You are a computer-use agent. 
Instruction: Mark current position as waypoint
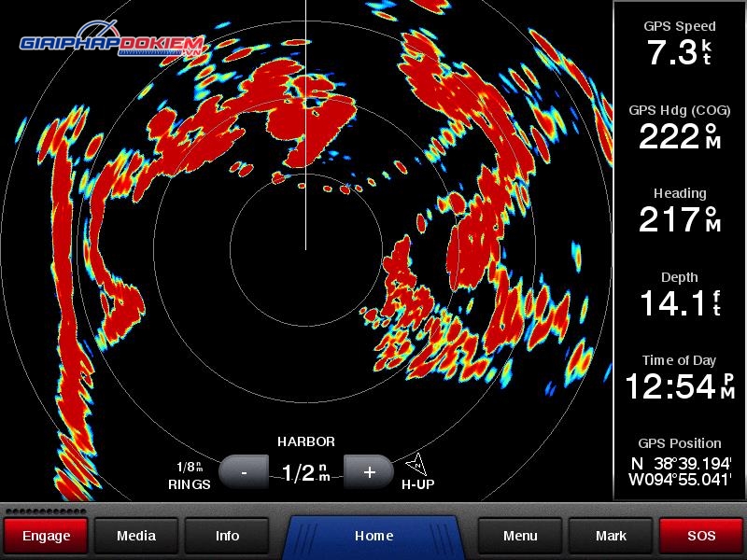(x=611, y=536)
